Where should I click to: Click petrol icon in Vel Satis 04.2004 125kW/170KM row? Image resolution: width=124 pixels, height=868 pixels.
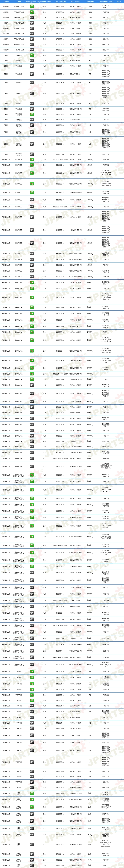click(32, 800)
